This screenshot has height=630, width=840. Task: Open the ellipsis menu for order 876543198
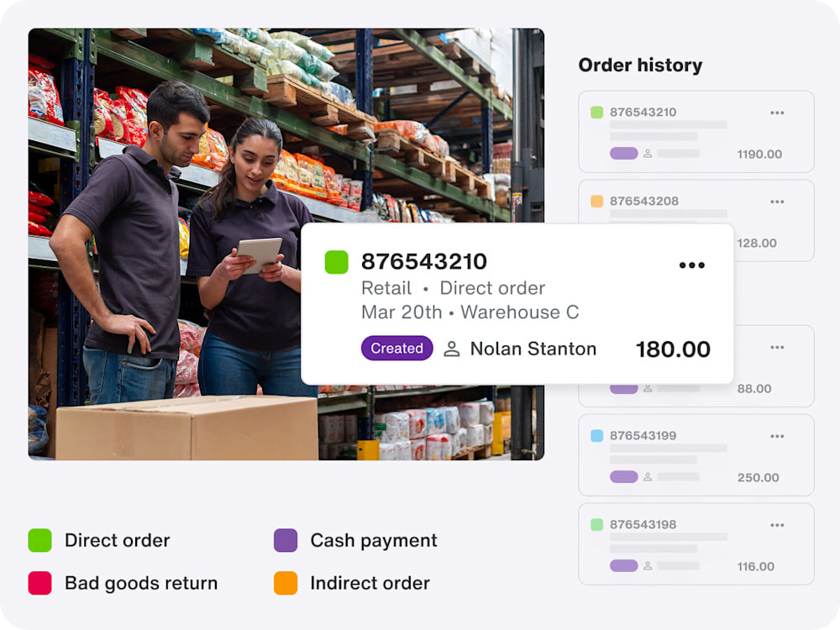click(776, 524)
